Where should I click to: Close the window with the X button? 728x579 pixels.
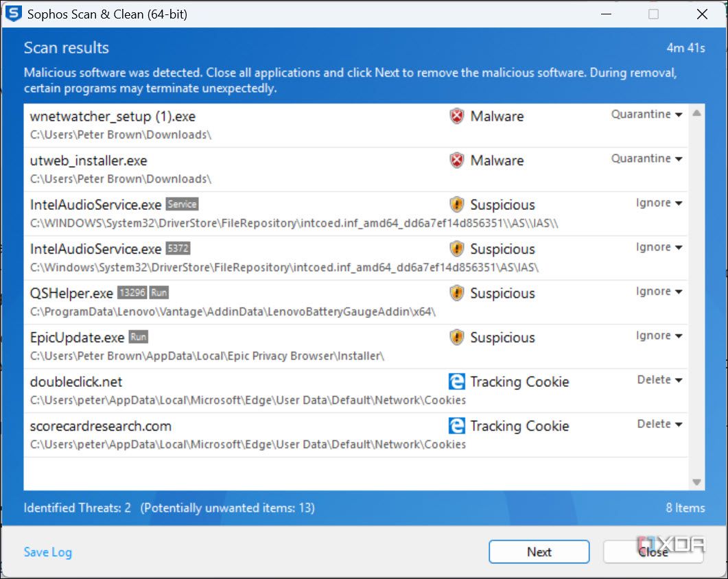click(x=702, y=14)
